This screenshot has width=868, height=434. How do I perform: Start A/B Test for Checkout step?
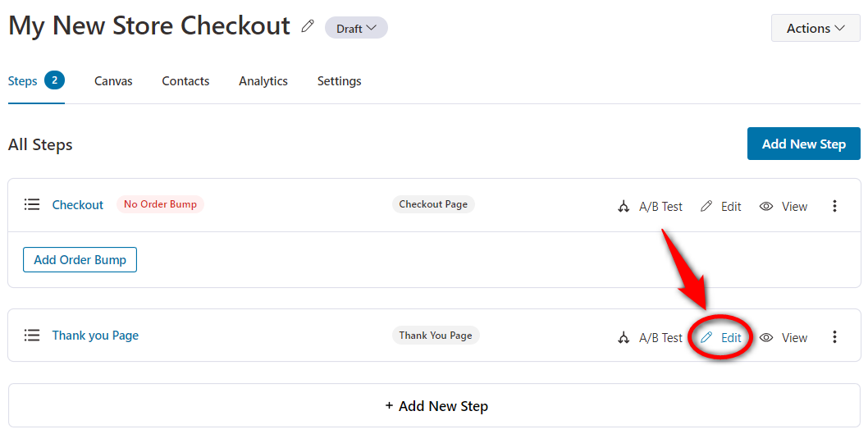650,207
